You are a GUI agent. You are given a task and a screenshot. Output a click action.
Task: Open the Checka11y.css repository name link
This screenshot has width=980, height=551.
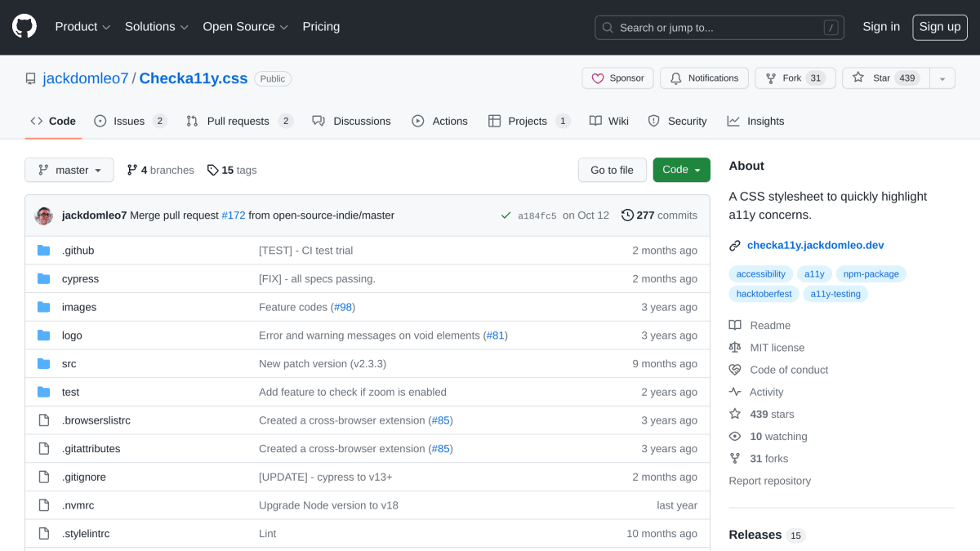click(x=194, y=78)
